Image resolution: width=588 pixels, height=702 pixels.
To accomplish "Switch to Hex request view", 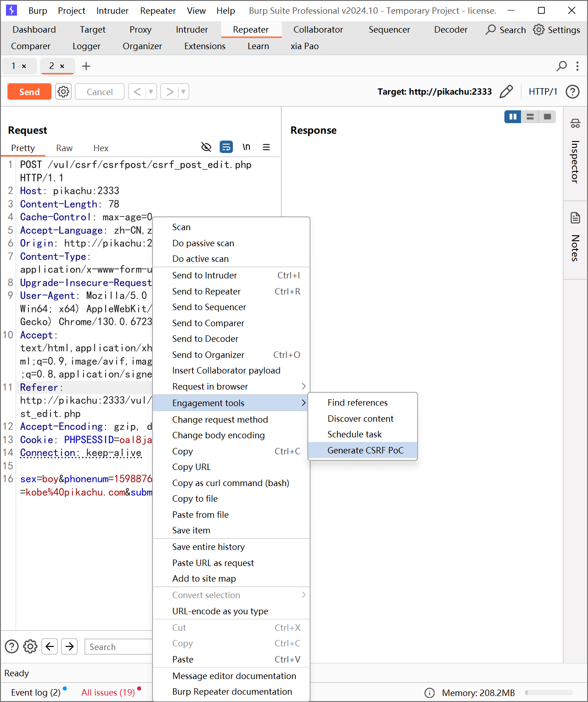I will 101,148.
